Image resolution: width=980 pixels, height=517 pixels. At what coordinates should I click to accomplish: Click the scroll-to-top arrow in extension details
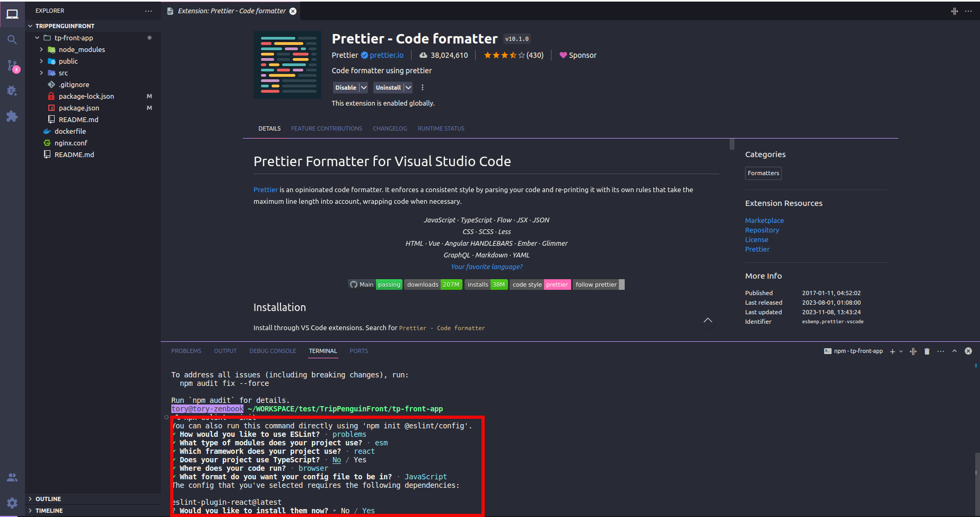(x=708, y=320)
